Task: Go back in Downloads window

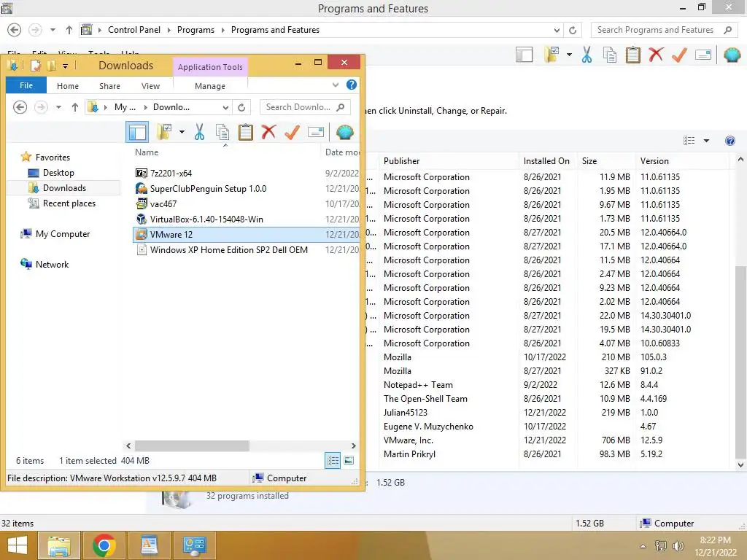Action: pos(20,107)
